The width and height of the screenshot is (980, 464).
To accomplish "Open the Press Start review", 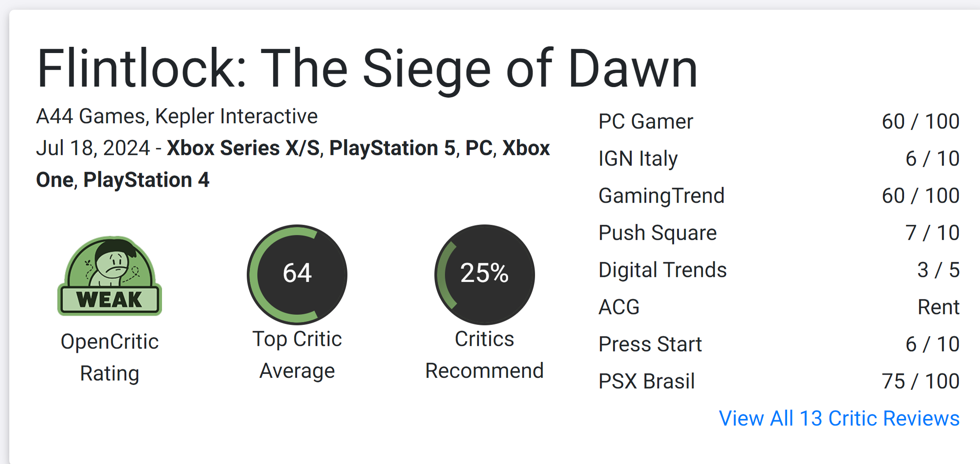I will pos(779,344).
